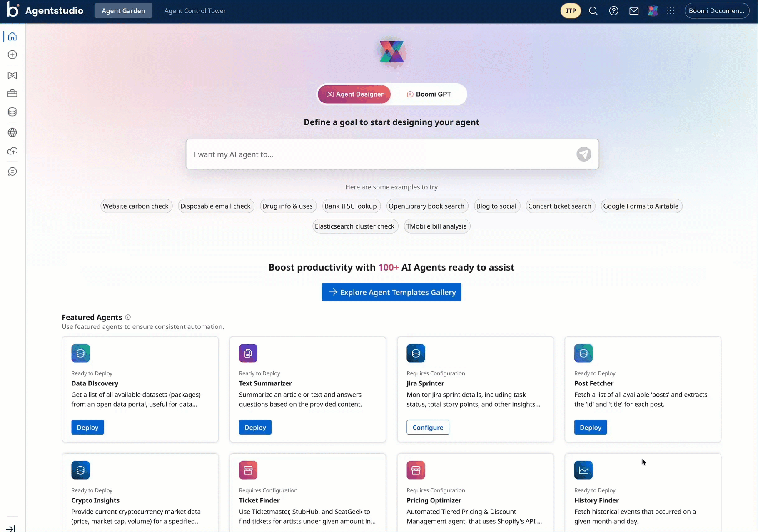Open the cloud upload sidebar icon
The height and width of the screenshot is (532, 758).
[12, 151]
